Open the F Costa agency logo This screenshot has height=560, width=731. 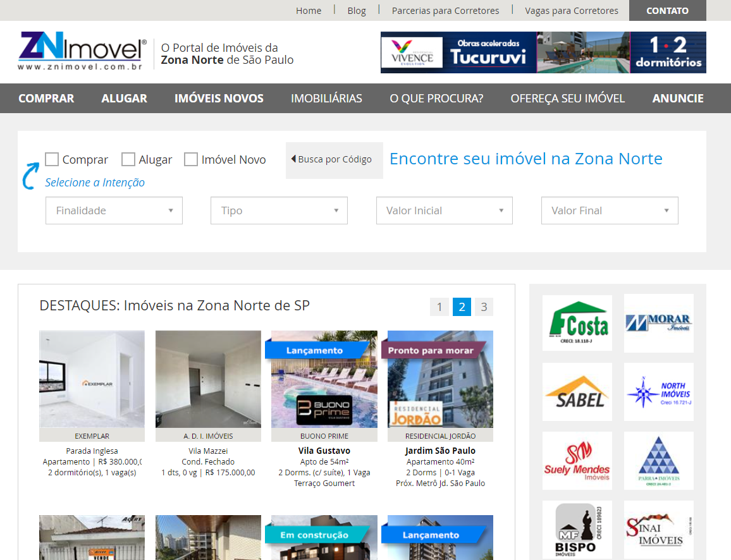[577, 322]
